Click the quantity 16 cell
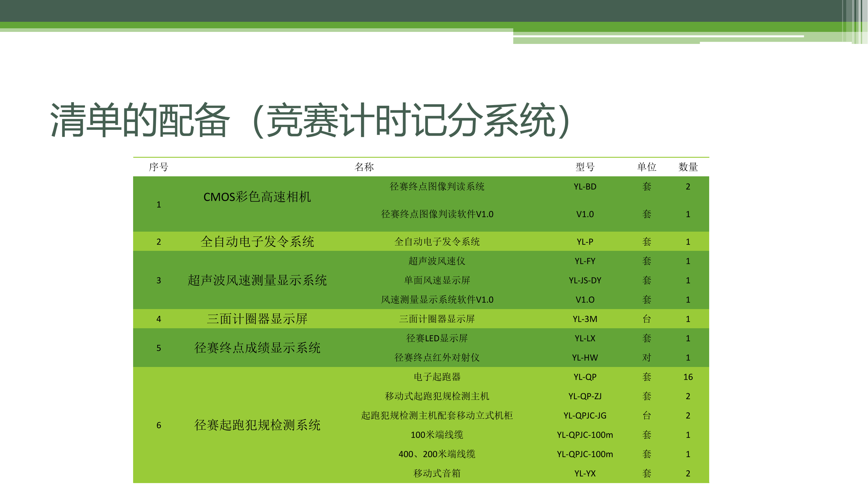 (688, 377)
